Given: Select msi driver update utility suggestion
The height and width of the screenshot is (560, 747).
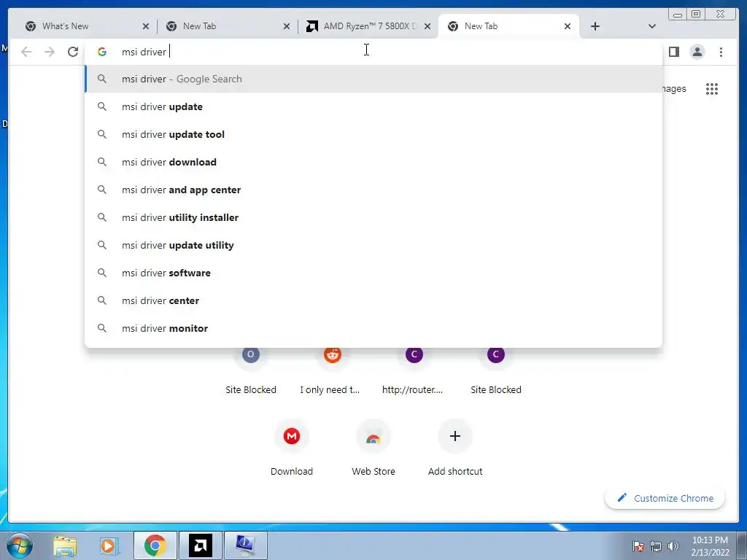Looking at the screenshot, I should pos(373,245).
